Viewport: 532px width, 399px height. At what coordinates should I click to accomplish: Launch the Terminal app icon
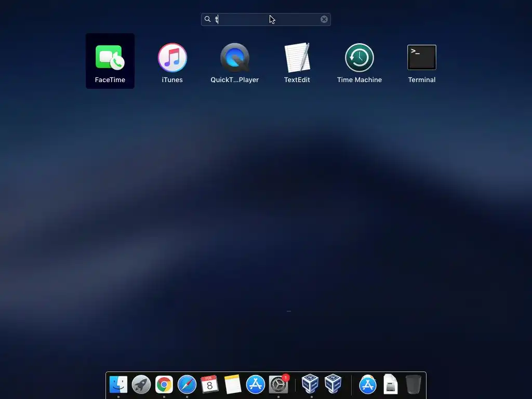click(x=422, y=57)
